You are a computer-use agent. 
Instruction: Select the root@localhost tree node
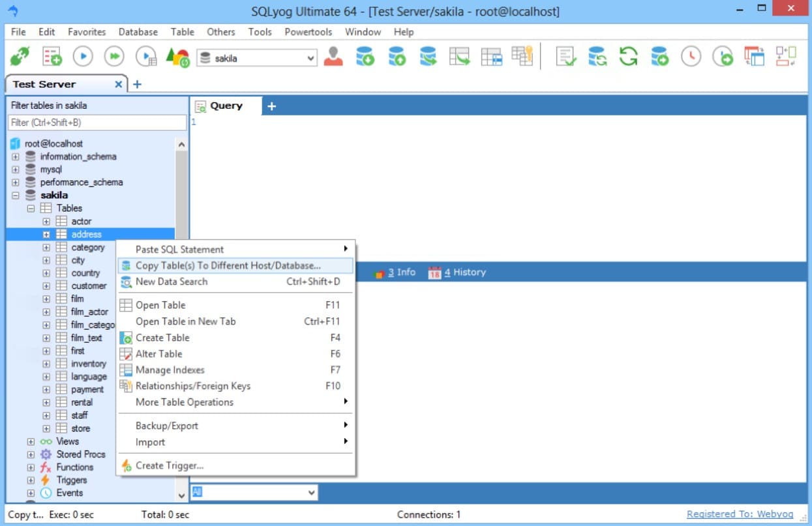(53, 143)
